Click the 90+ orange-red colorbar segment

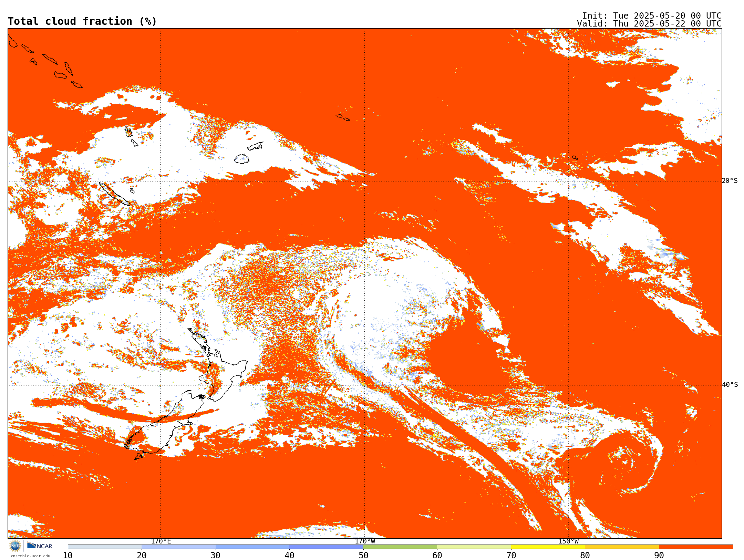coord(696,547)
